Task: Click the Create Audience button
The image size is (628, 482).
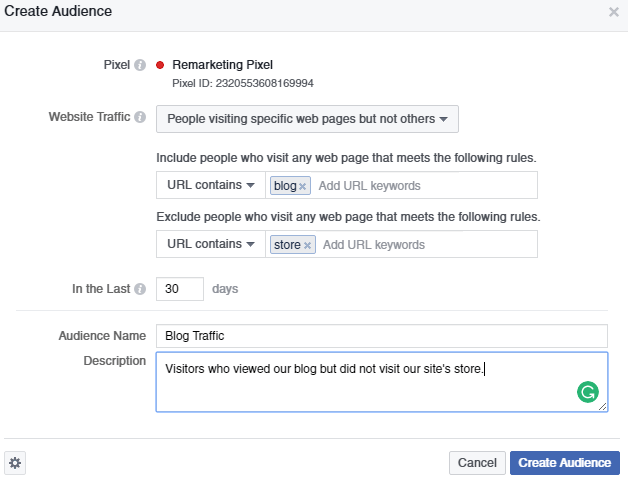Action: (x=564, y=463)
